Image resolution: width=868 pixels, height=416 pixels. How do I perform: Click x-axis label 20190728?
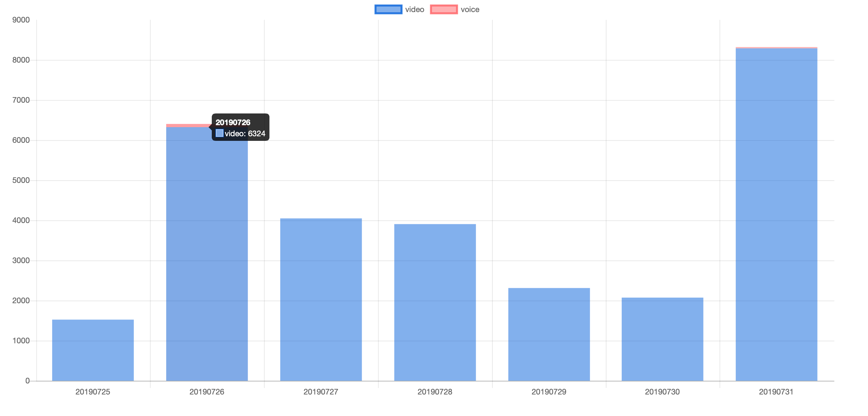[x=435, y=392]
